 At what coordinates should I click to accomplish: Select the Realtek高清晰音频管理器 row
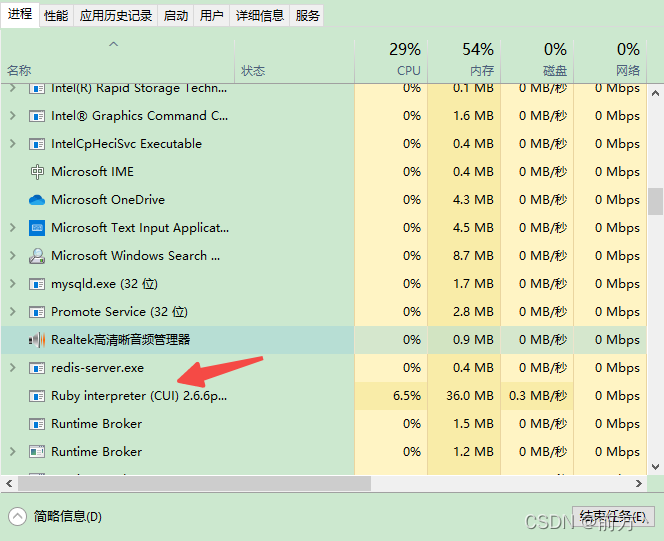(324, 340)
